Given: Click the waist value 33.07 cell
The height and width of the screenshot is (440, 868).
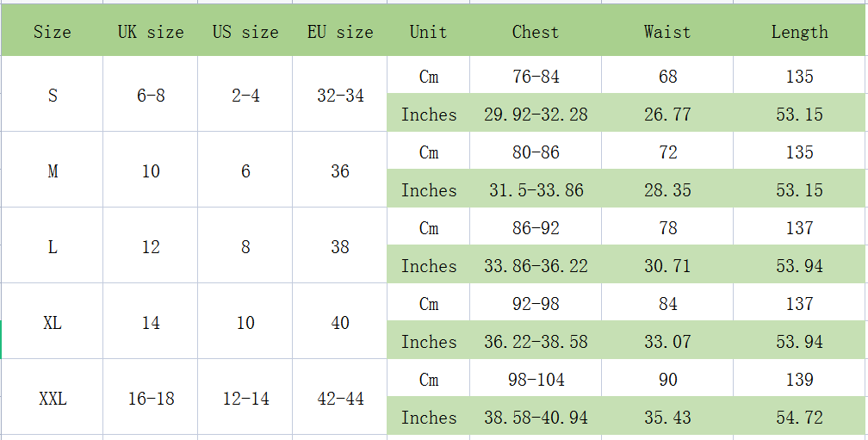Looking at the screenshot, I should click(667, 341).
